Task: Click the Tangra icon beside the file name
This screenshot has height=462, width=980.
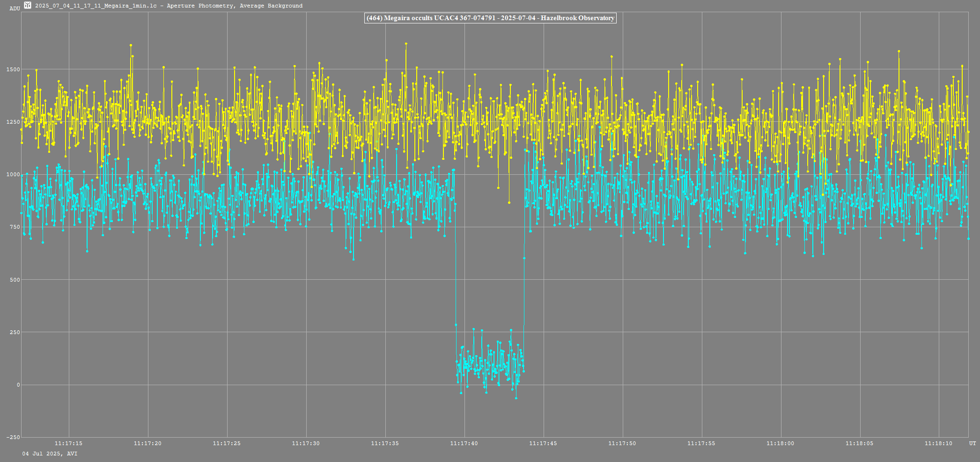Action: tap(28, 6)
